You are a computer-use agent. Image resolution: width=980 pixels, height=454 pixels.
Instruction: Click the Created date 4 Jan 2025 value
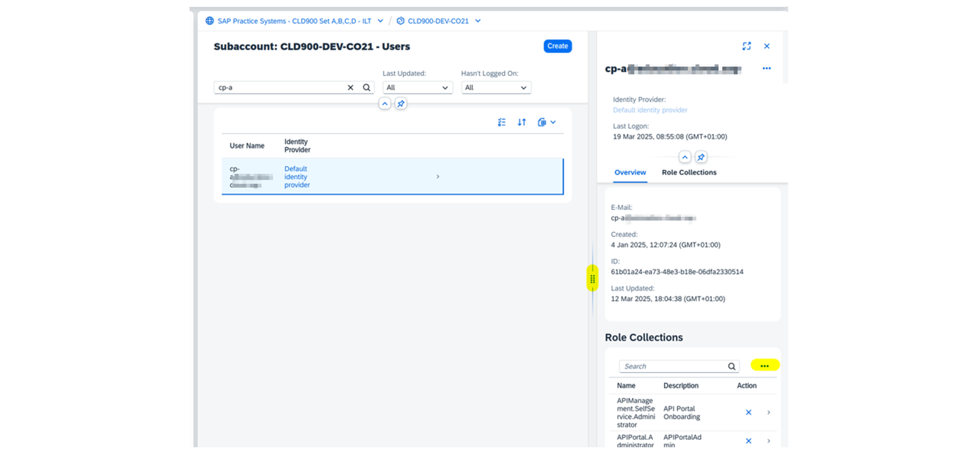click(x=666, y=245)
